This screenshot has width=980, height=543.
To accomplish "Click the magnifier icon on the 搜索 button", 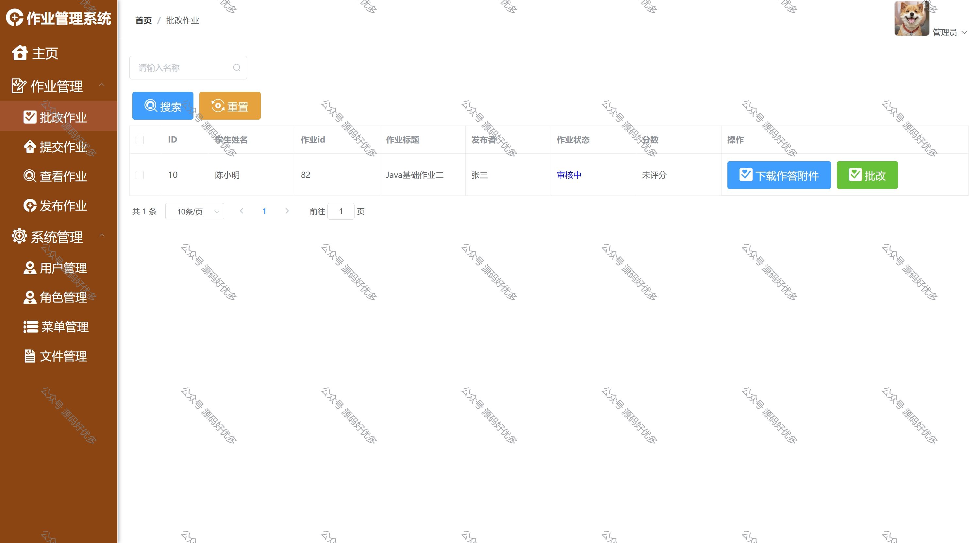I will click(151, 105).
